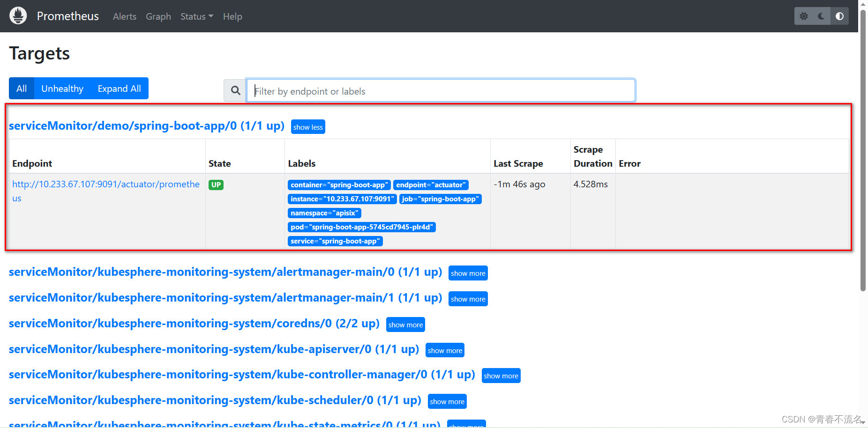Navigate to the Graph page
868x428 pixels.
(x=158, y=16)
